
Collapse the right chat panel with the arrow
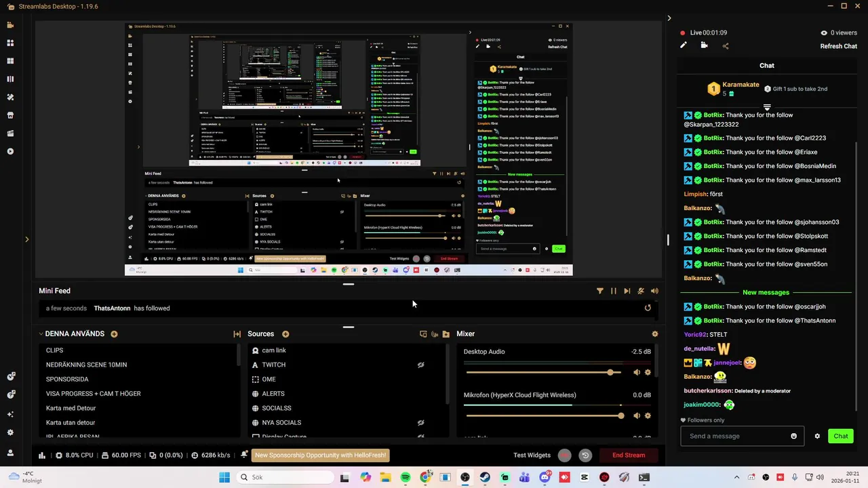(x=669, y=18)
